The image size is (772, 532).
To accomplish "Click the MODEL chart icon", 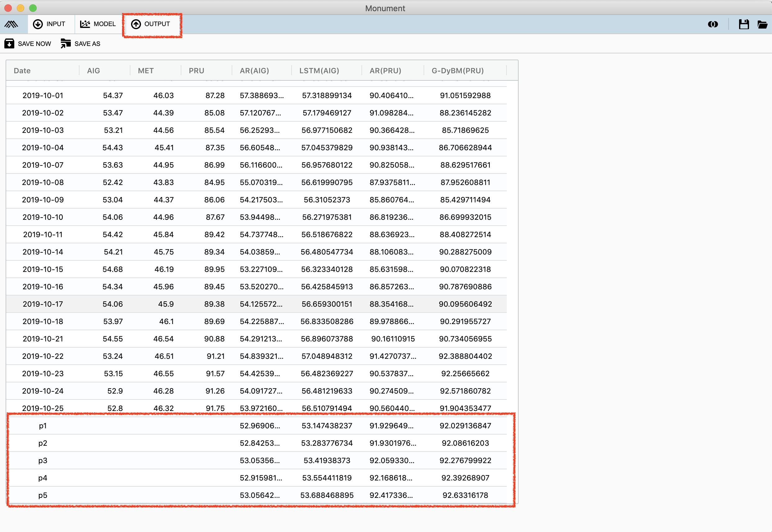I will tap(85, 24).
